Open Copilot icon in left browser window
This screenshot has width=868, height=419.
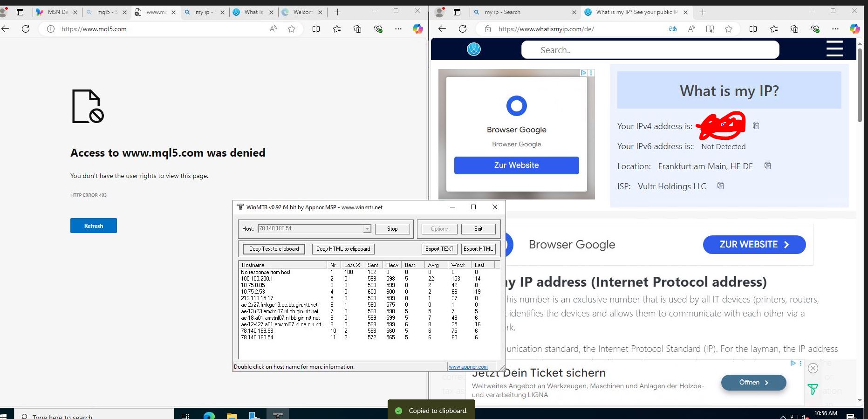click(x=417, y=29)
